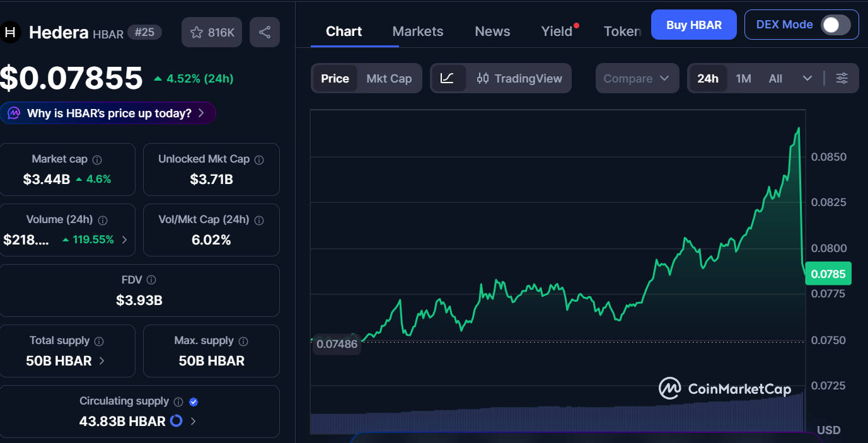Click the Max. supply 50B HBAR value
Image resolution: width=868 pixels, height=443 pixels.
(x=212, y=361)
